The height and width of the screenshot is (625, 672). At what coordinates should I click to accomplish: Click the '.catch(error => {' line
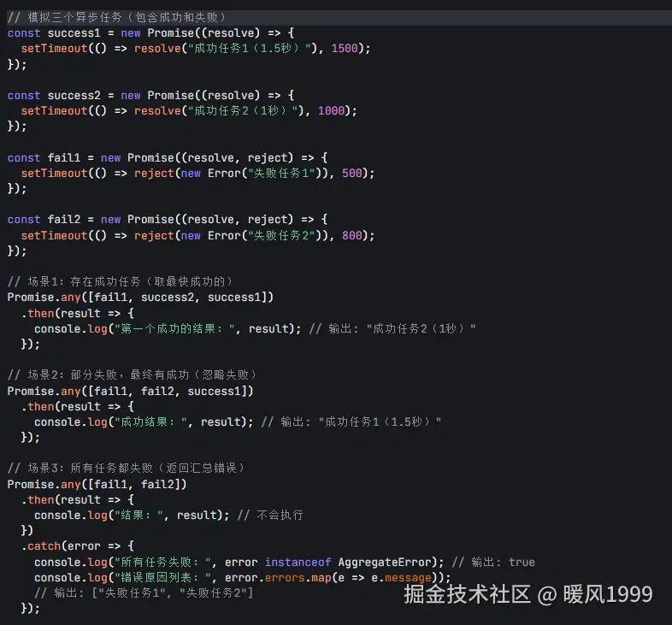(78, 545)
